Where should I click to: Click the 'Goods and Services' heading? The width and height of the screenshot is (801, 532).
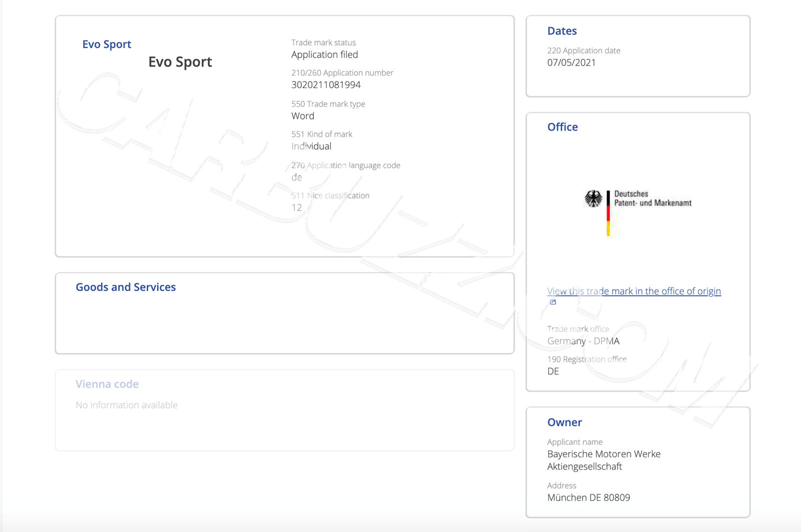pos(126,287)
